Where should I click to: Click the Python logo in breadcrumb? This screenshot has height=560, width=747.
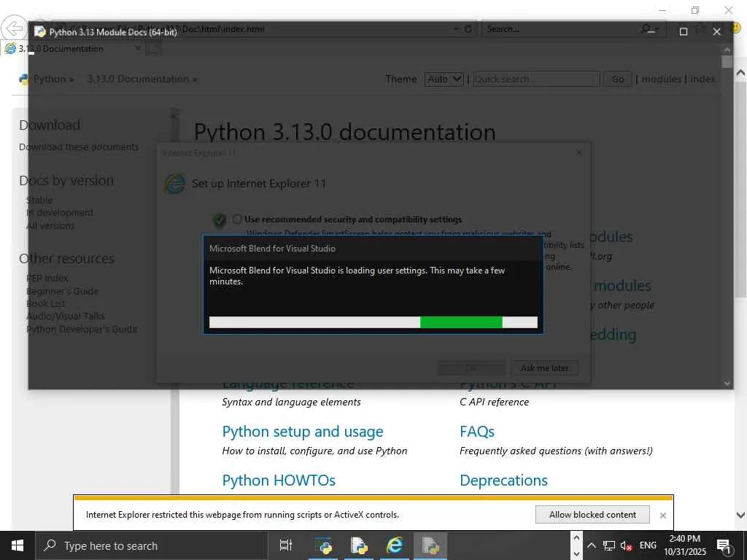(x=24, y=79)
